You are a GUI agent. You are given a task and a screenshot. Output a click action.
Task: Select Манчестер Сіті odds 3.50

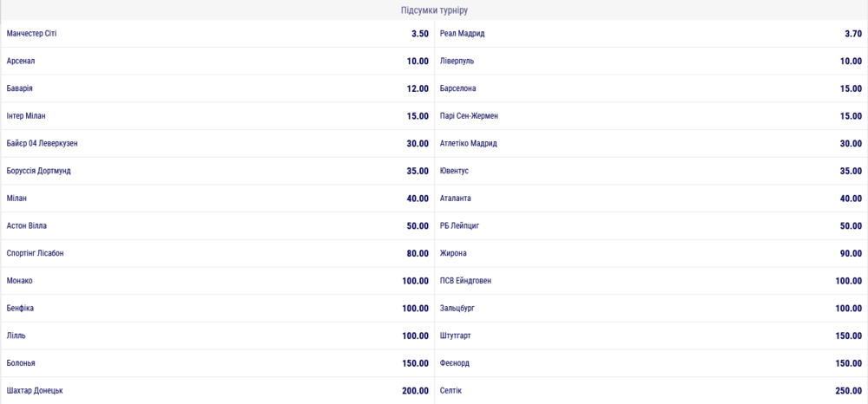(218, 34)
